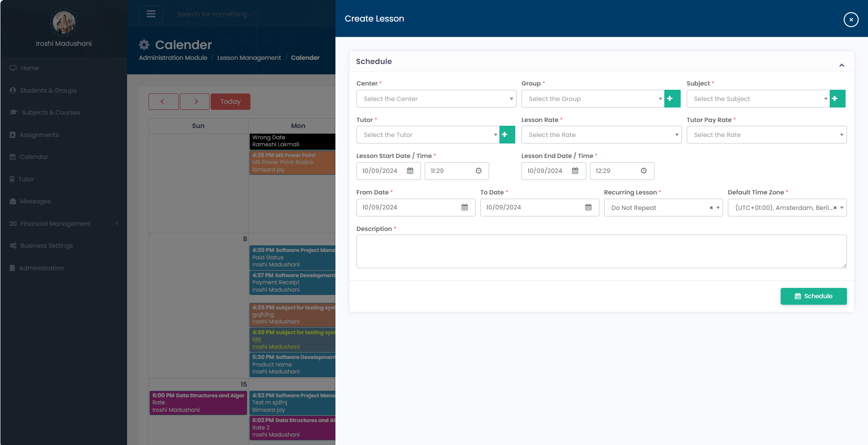Click the clock icon in Lesson End Time

click(x=643, y=171)
